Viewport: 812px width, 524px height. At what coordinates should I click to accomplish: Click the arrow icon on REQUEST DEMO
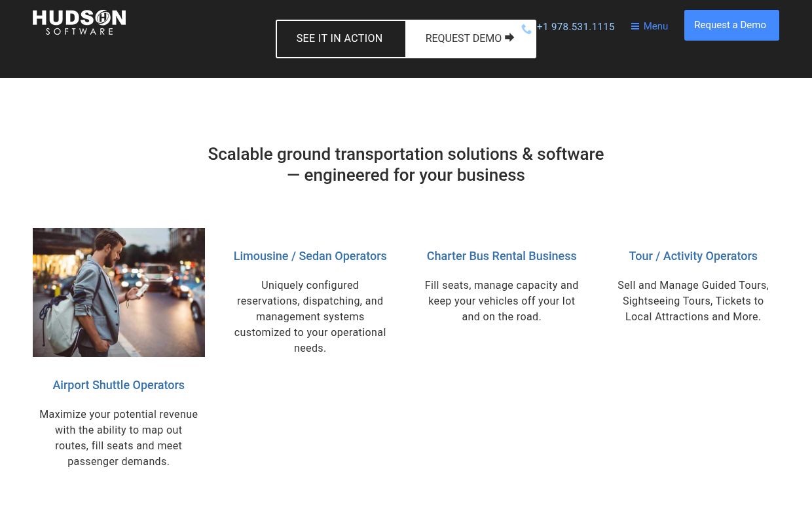tap(509, 37)
